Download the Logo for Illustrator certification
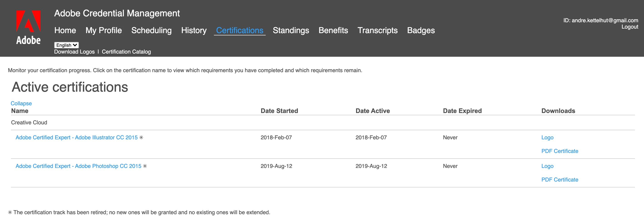This screenshot has width=644, height=221. point(547,138)
